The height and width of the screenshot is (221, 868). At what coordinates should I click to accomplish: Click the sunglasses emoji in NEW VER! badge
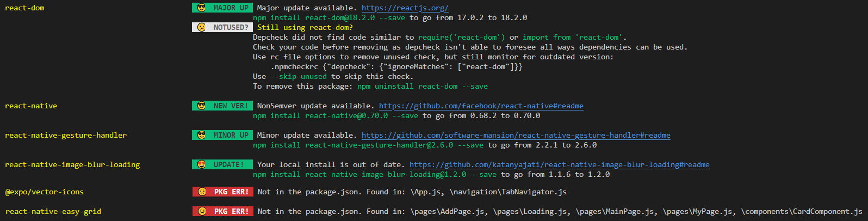[202, 106]
